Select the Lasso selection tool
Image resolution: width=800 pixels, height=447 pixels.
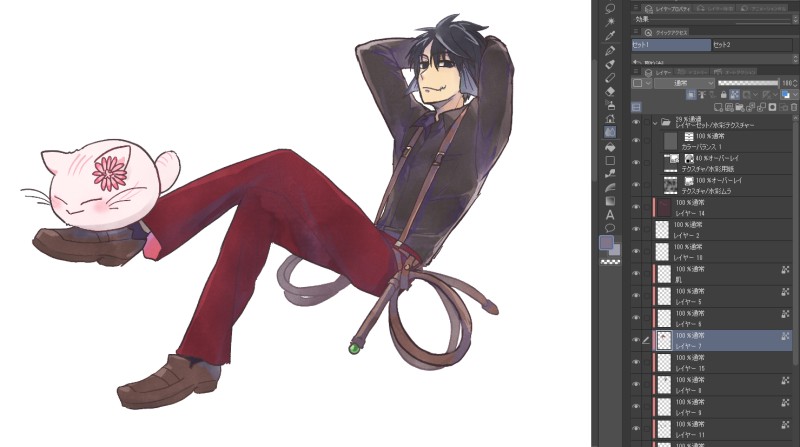coord(610,8)
